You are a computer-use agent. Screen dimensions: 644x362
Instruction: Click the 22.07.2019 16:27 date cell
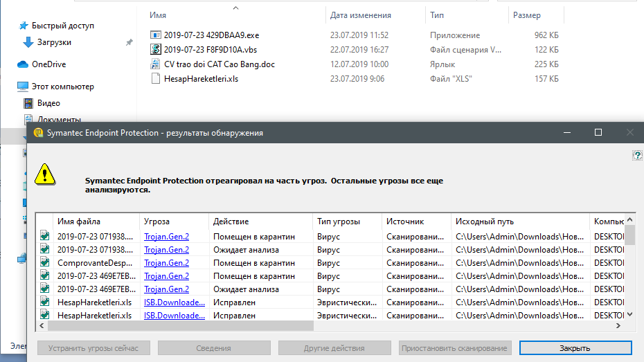pos(359,50)
